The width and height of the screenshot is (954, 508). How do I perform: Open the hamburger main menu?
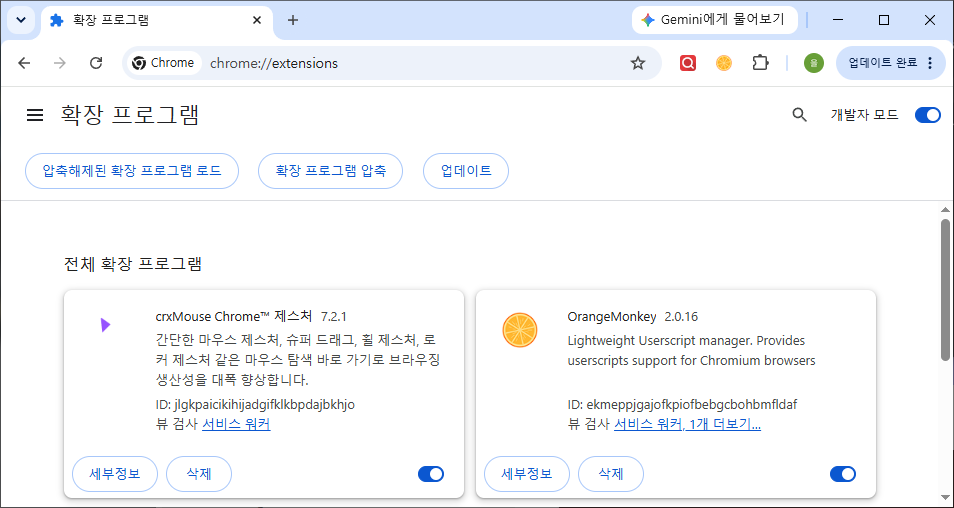coord(35,115)
